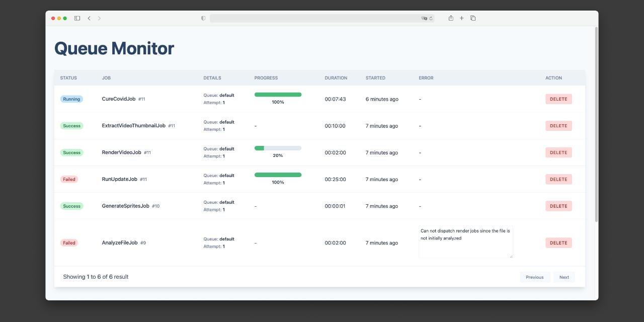
Task: Delete the CureCovidJob entry
Action: click(x=558, y=99)
